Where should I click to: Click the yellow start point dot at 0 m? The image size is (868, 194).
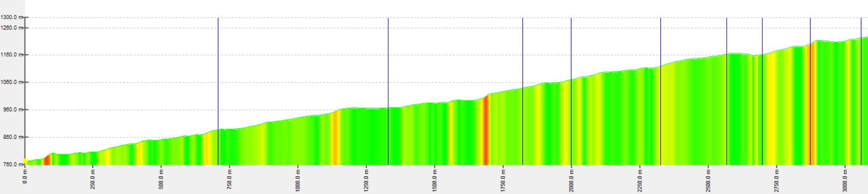25,161
